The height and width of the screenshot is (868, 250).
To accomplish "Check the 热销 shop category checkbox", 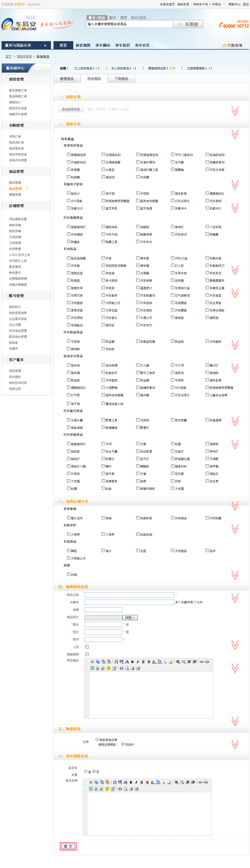I will [69, 574].
